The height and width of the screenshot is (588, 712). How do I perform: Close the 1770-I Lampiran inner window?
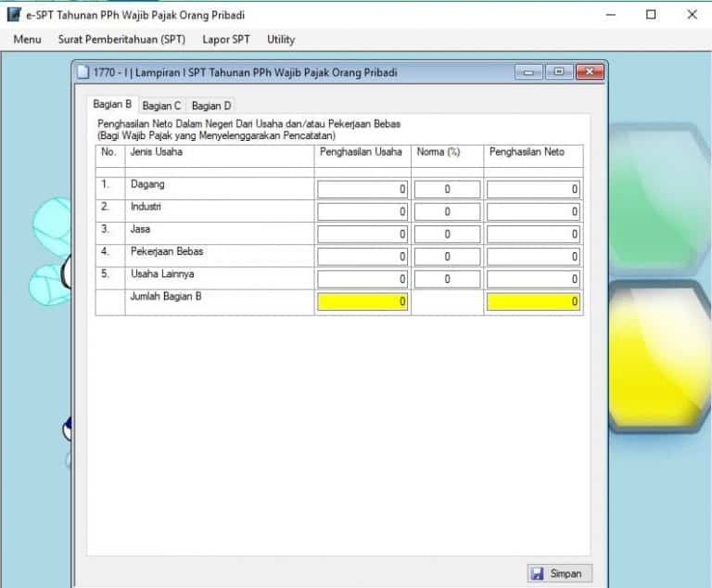click(589, 72)
